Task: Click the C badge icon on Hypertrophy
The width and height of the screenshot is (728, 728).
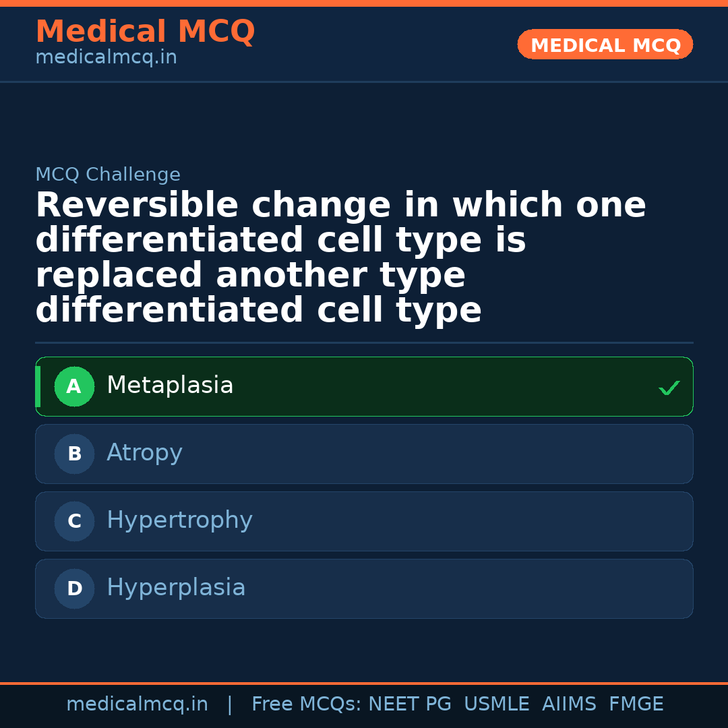Action: pyautogui.click(x=74, y=521)
